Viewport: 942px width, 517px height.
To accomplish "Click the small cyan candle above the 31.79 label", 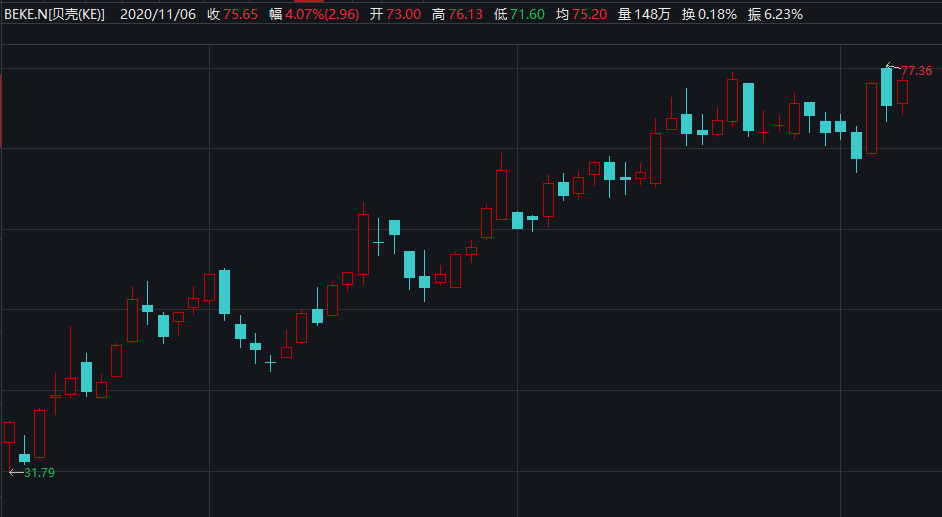I will [x=24, y=457].
